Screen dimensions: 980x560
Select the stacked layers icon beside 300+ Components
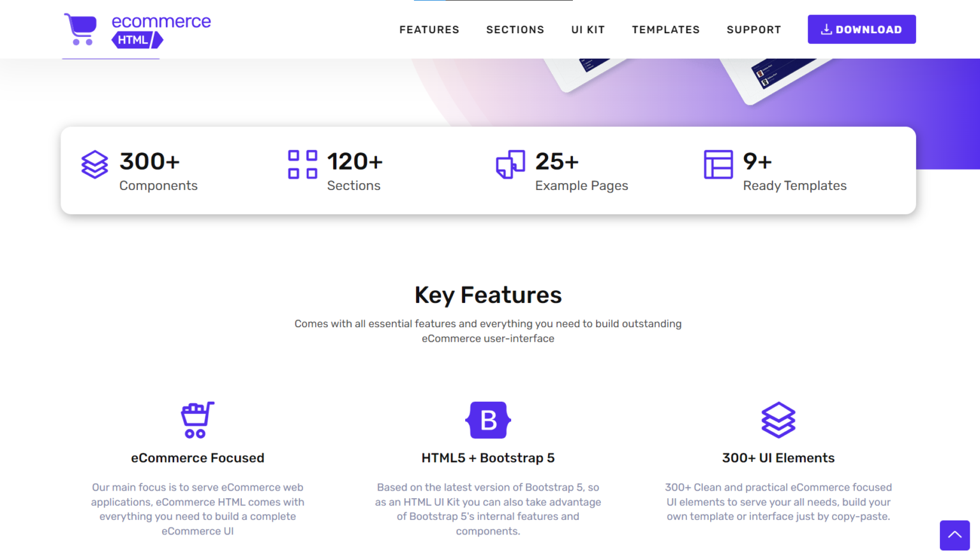(94, 165)
